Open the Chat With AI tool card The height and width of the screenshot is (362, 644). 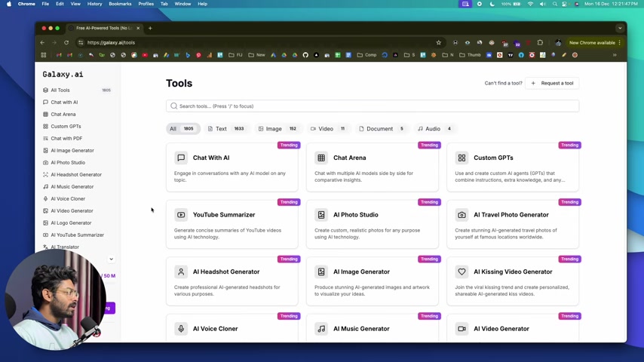(232, 167)
